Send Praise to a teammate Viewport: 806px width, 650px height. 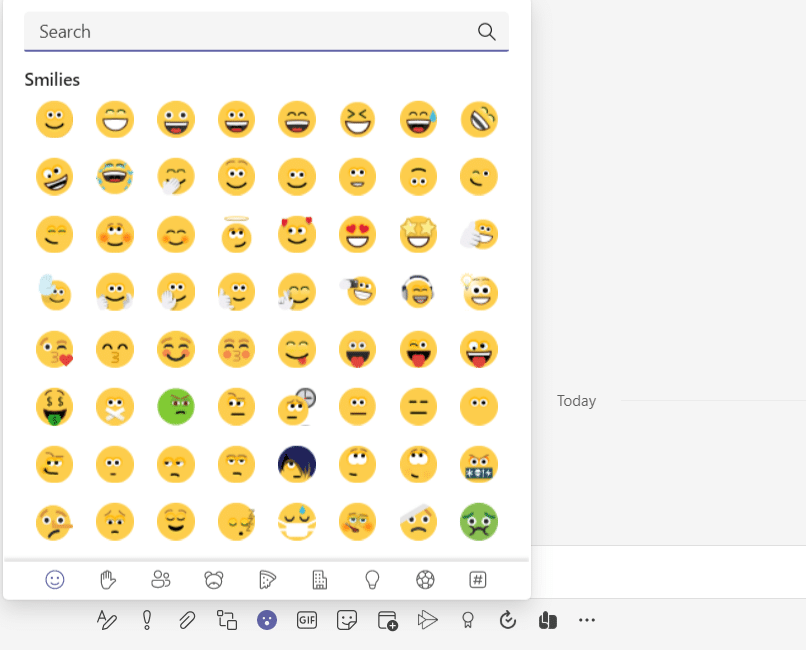click(467, 620)
